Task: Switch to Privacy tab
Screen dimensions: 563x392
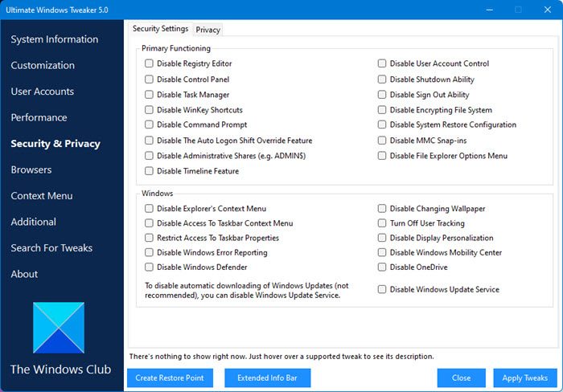Action: 208,30
